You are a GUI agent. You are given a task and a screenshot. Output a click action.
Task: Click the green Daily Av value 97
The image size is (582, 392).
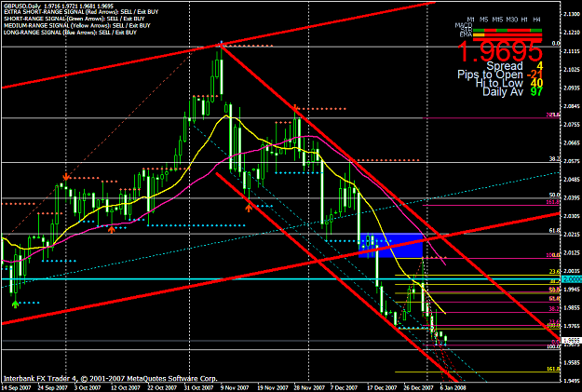tap(536, 91)
